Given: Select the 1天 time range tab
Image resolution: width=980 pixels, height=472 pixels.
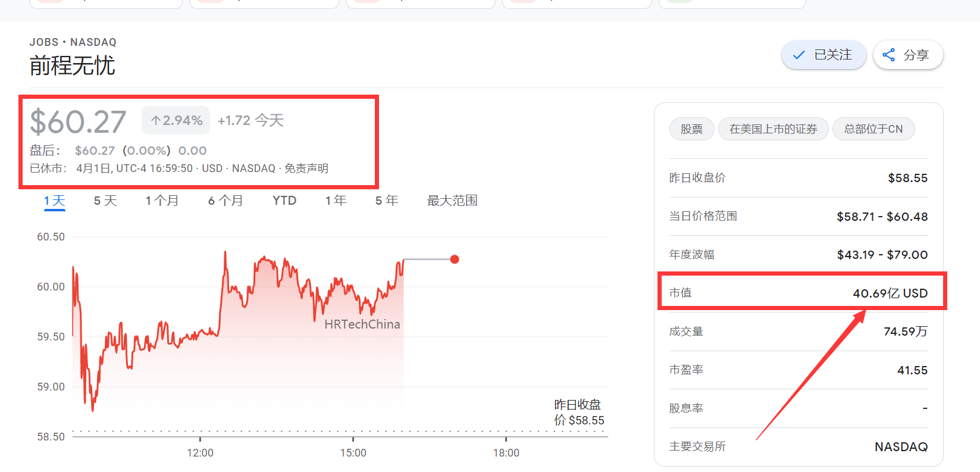Looking at the screenshot, I should (x=54, y=201).
